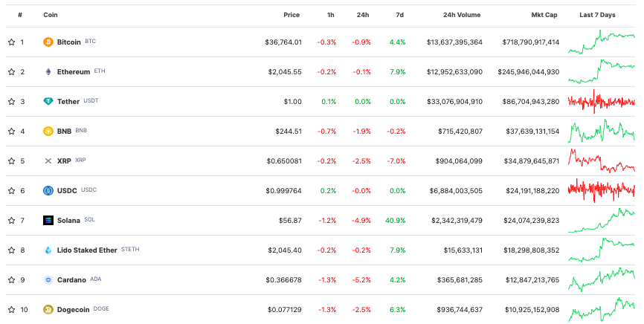Star Solana as a favorite
This screenshot has width=644, height=324.
[11, 221]
